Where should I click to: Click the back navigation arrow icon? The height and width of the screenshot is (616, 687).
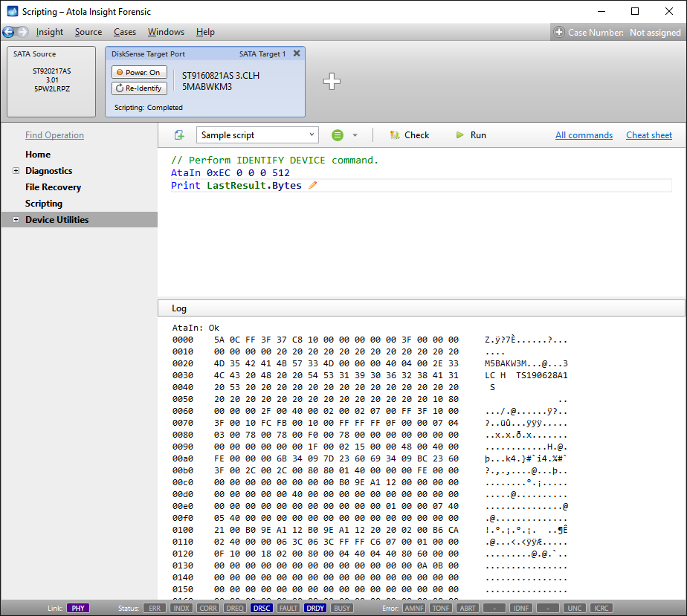point(8,32)
